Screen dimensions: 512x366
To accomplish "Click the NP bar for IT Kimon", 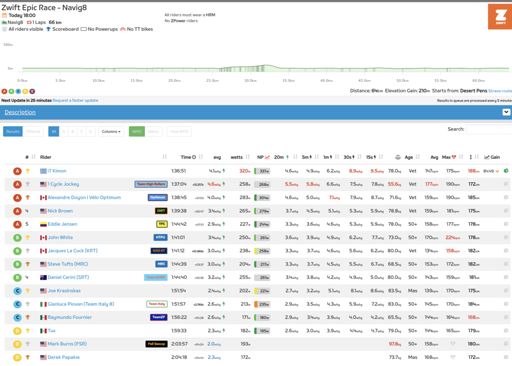I will point(262,171).
